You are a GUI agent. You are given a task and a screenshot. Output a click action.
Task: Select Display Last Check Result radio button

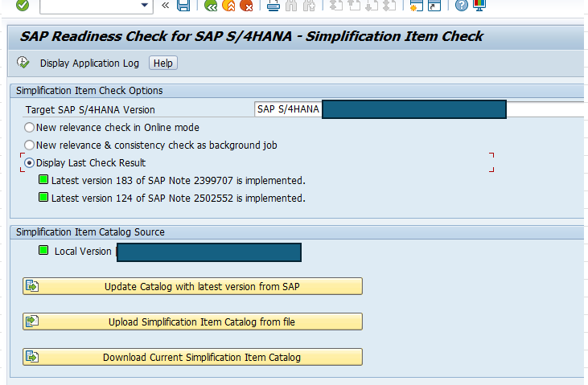tap(29, 162)
